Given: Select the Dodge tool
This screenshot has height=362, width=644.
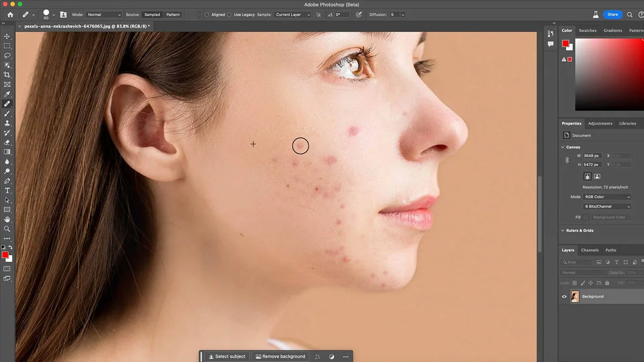Looking at the screenshot, I should pos(8,172).
